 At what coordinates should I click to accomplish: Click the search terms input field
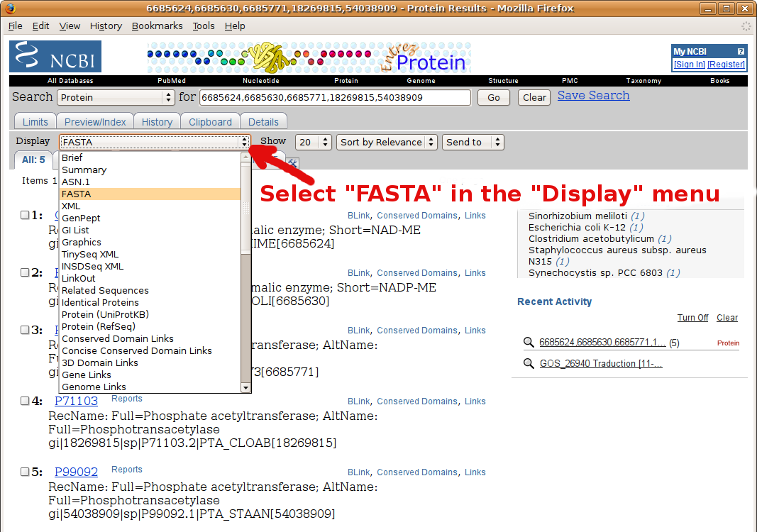(x=335, y=97)
